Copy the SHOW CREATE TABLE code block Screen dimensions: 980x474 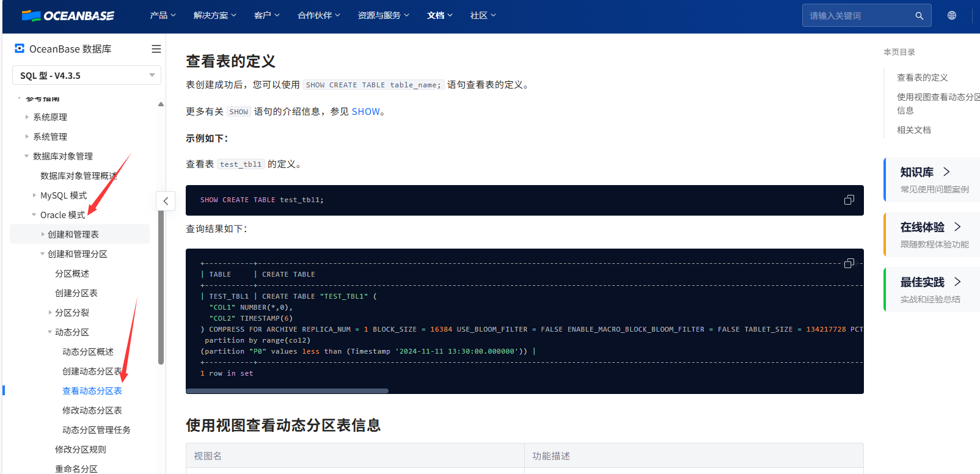pos(849,200)
